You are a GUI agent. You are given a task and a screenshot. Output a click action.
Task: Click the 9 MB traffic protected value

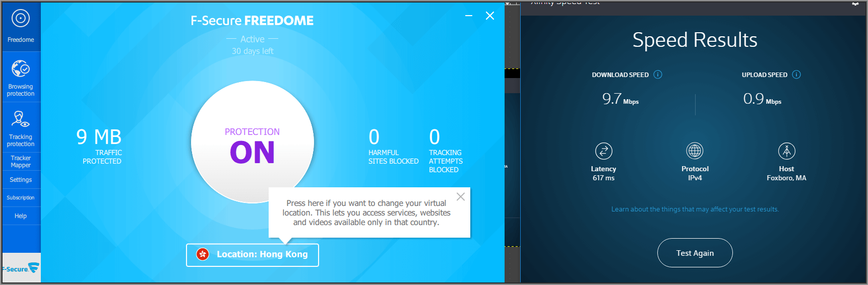point(99,137)
